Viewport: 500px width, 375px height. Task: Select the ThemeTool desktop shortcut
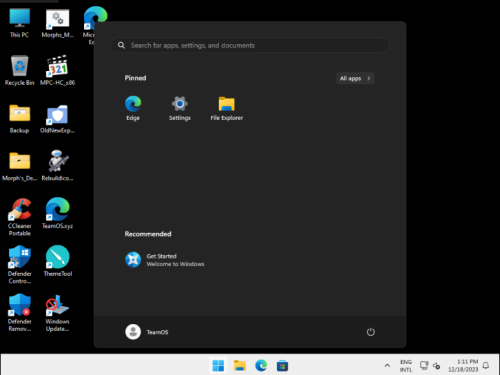coord(58,261)
